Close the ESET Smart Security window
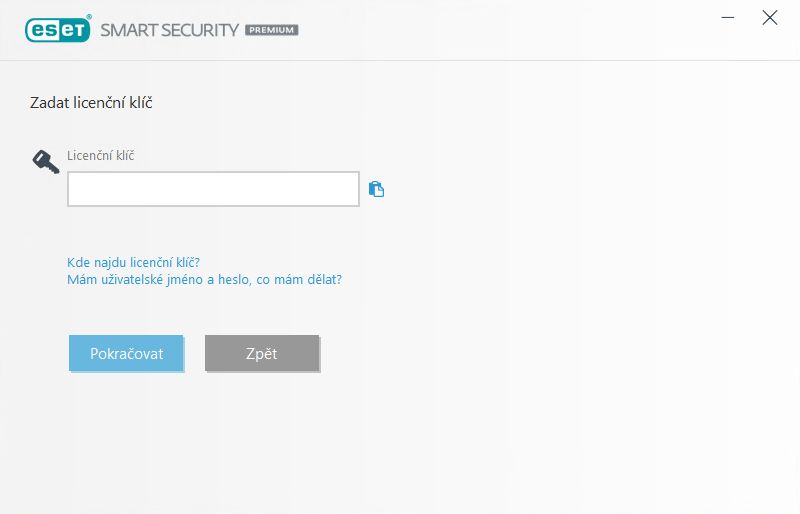 click(769, 18)
